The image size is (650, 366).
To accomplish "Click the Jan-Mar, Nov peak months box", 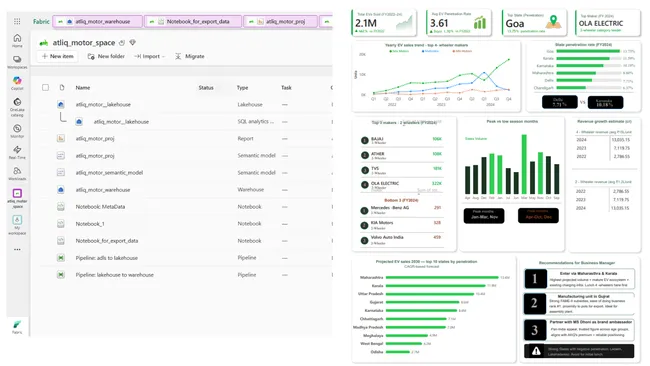I will pyautogui.click(x=484, y=216).
